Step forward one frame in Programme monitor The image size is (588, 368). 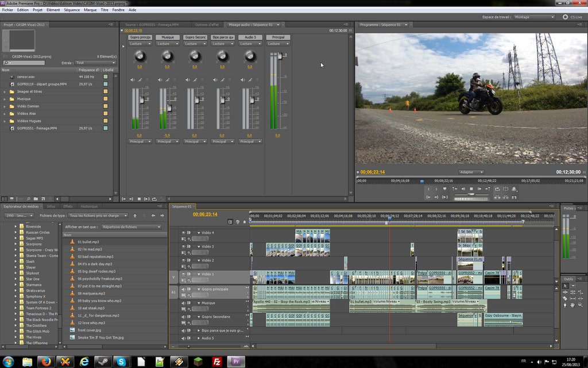479,189
